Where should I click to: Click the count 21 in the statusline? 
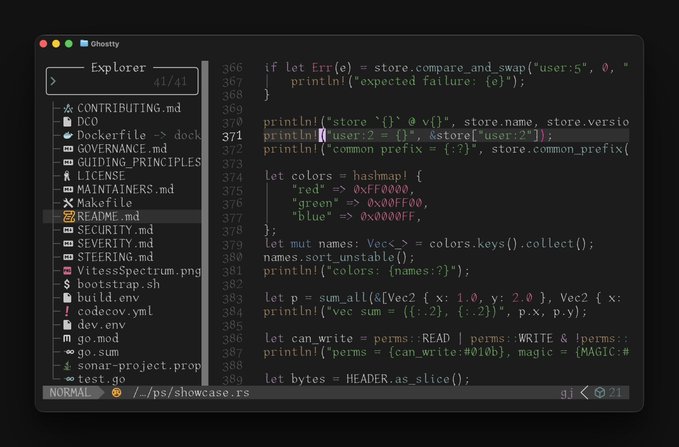pyautogui.click(x=615, y=392)
